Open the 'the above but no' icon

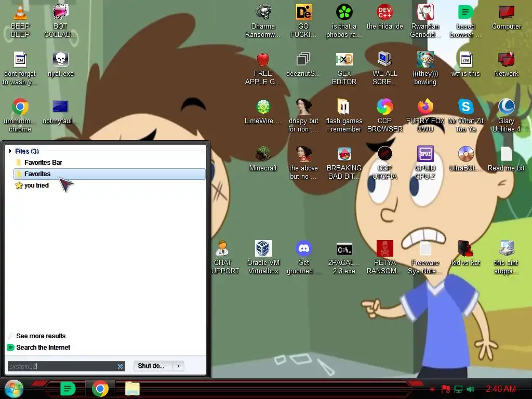click(303, 154)
